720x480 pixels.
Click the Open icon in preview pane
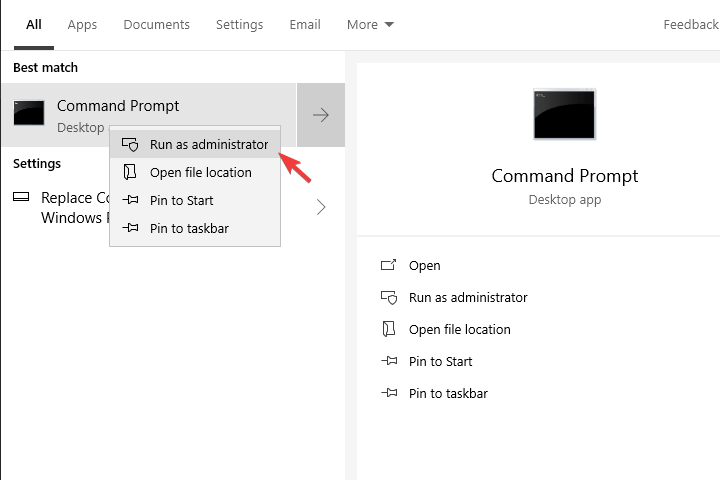(x=388, y=265)
